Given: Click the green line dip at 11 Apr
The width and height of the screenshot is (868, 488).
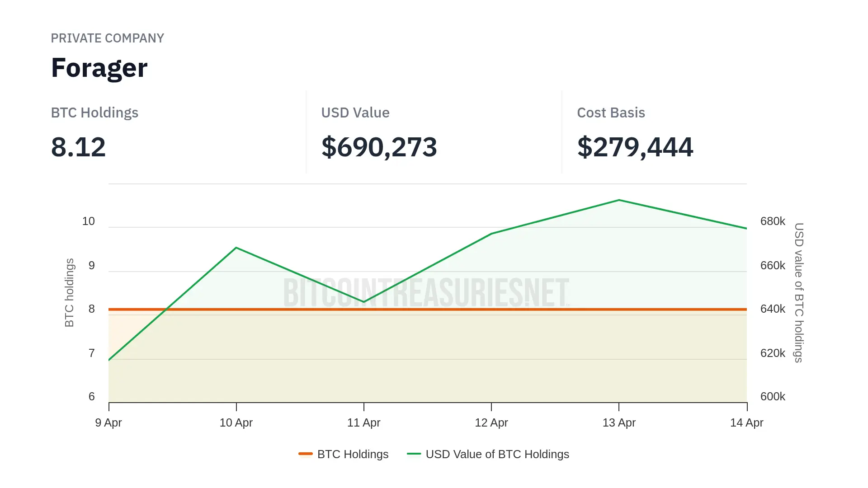Looking at the screenshot, I should coord(364,302).
